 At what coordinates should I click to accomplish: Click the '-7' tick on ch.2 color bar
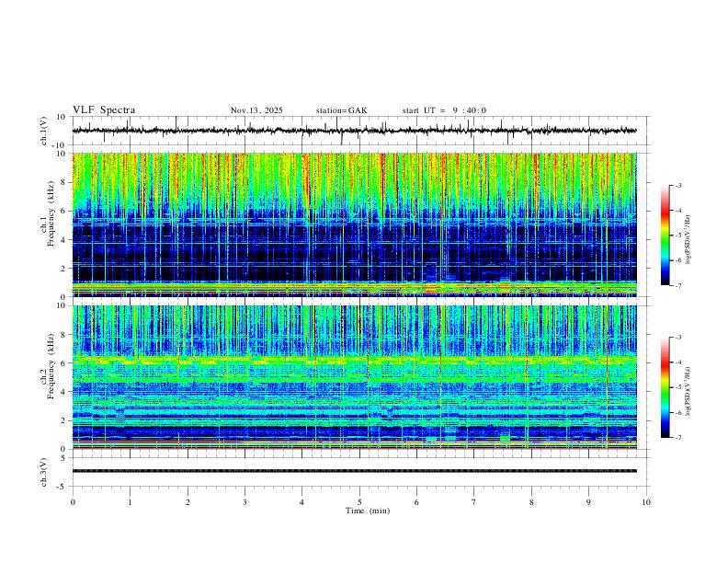pos(677,438)
